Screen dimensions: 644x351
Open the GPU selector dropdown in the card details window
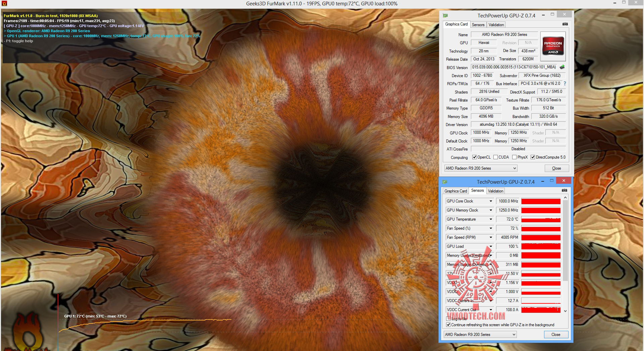tap(481, 168)
